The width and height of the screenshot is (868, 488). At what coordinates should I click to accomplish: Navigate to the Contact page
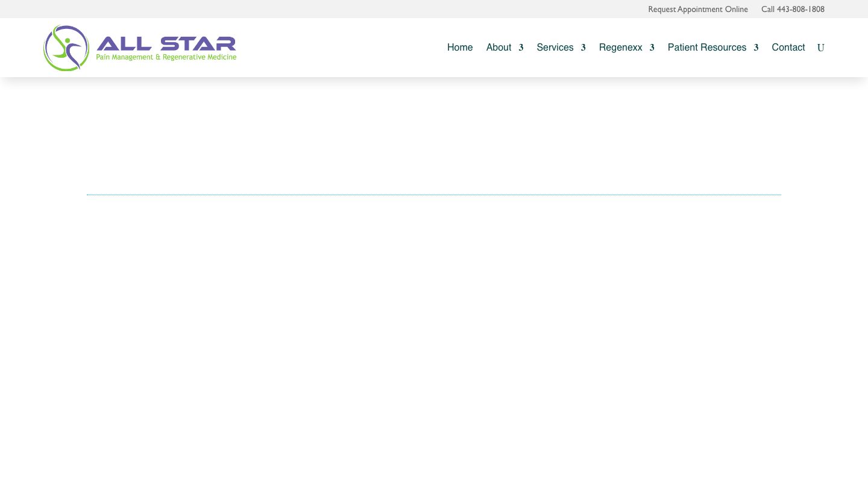[x=788, y=48]
